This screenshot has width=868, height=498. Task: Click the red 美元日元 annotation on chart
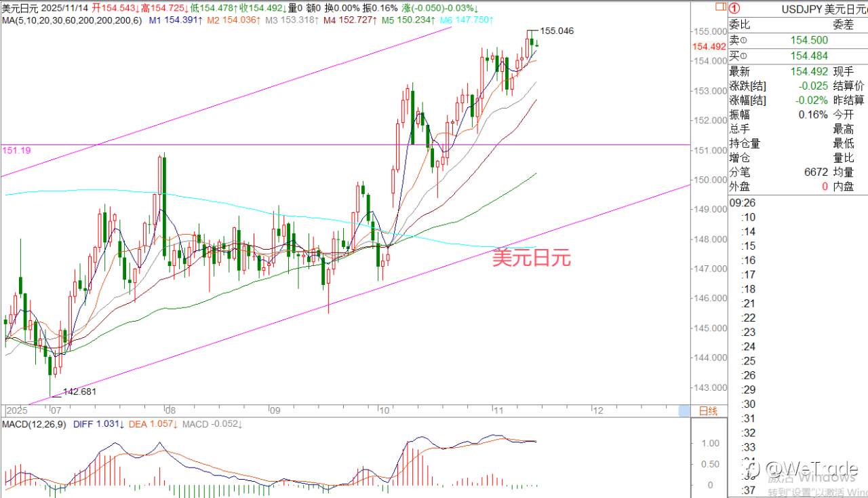532,258
